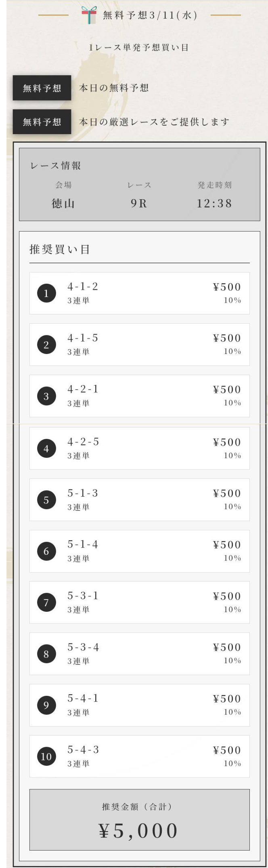Click the 徳山 venue name

63,203
